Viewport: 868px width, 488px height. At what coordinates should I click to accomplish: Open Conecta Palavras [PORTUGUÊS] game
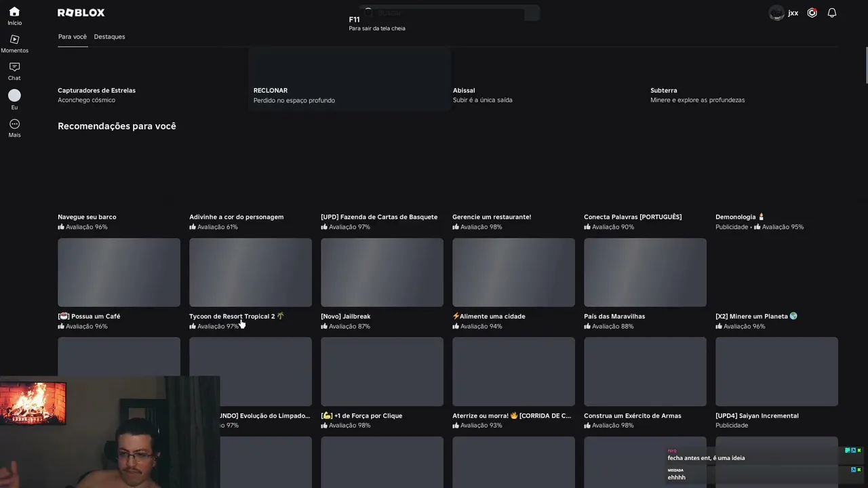tap(633, 217)
